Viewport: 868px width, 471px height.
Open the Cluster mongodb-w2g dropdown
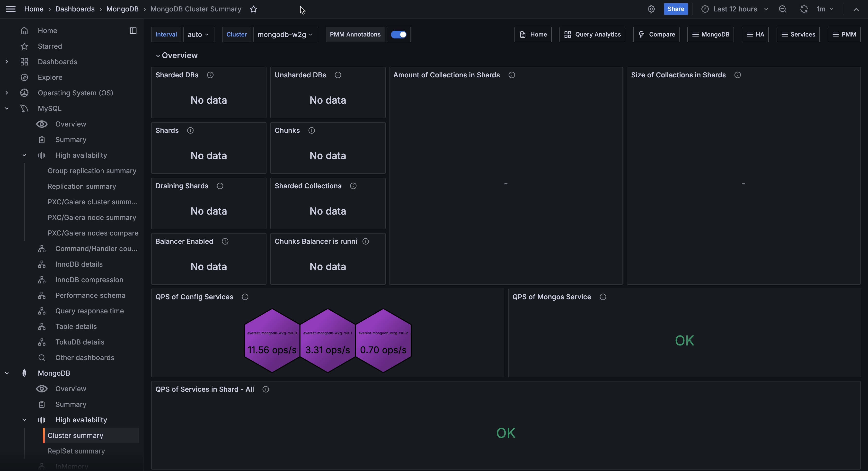click(x=285, y=34)
